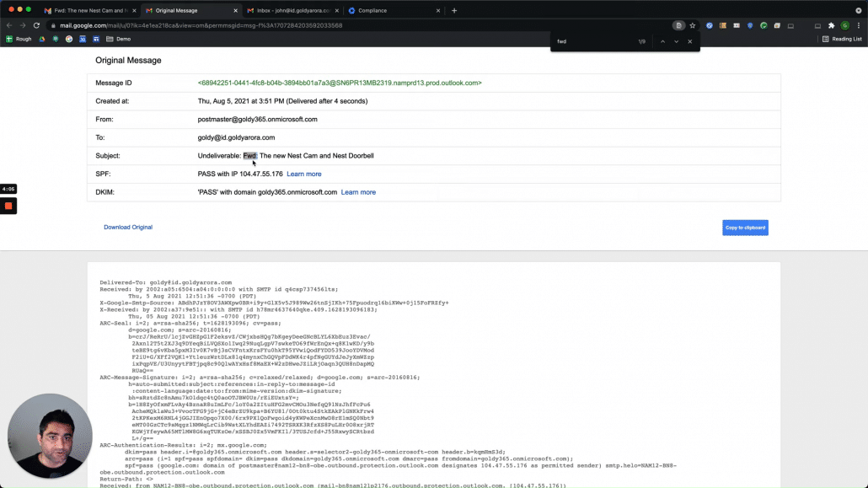The width and height of the screenshot is (868, 488).
Task: Click the highlighted 'Fwd:' in Subject
Action: pos(249,156)
